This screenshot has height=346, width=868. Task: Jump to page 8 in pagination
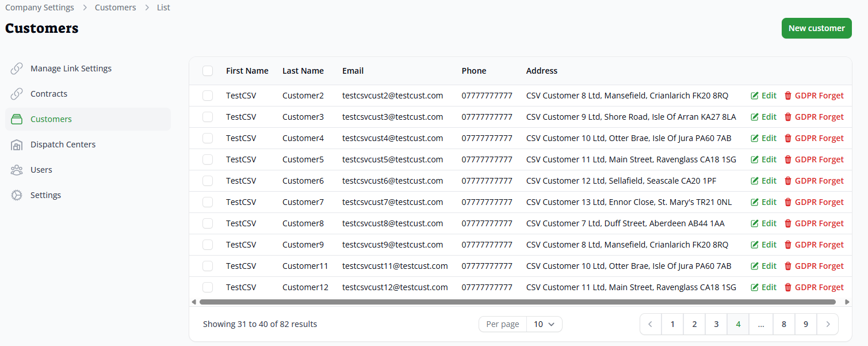[x=783, y=324]
